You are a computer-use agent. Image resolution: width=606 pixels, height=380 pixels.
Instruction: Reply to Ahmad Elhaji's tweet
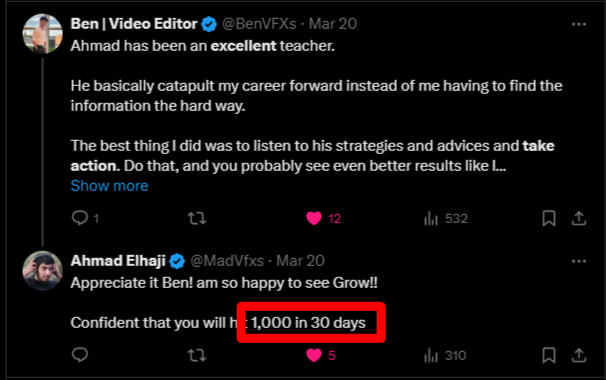[80, 355]
